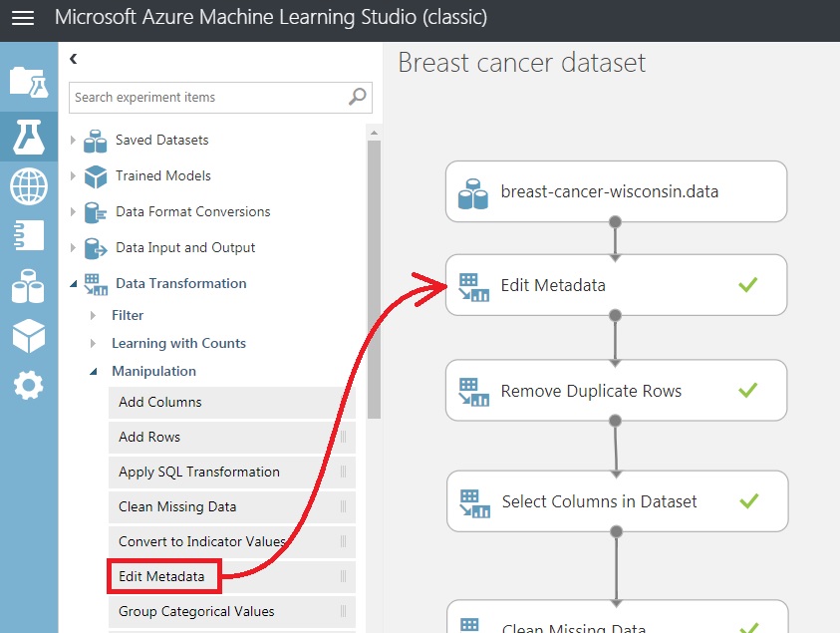Open the Trained Models cube sidebar icon
Viewport: 840px width, 633px height.
coord(29,336)
